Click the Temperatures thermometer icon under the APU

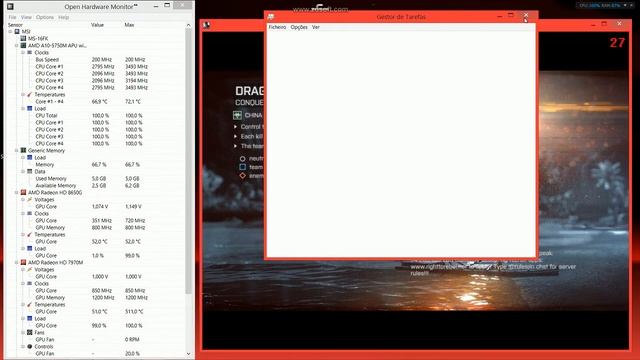click(x=29, y=94)
